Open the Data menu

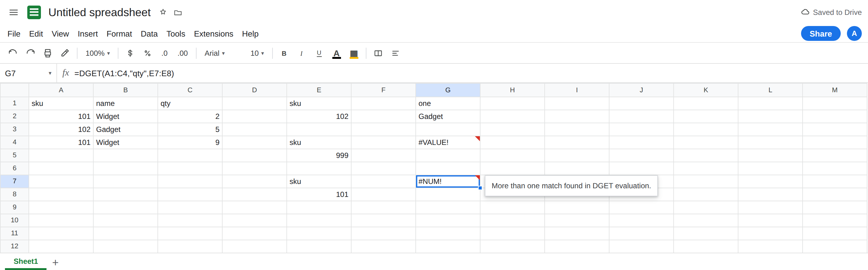pyautogui.click(x=149, y=34)
